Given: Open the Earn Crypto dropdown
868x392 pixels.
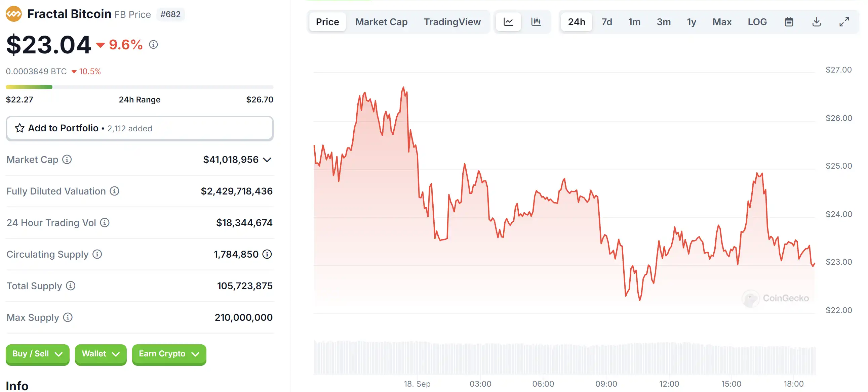Looking at the screenshot, I should [x=169, y=354].
